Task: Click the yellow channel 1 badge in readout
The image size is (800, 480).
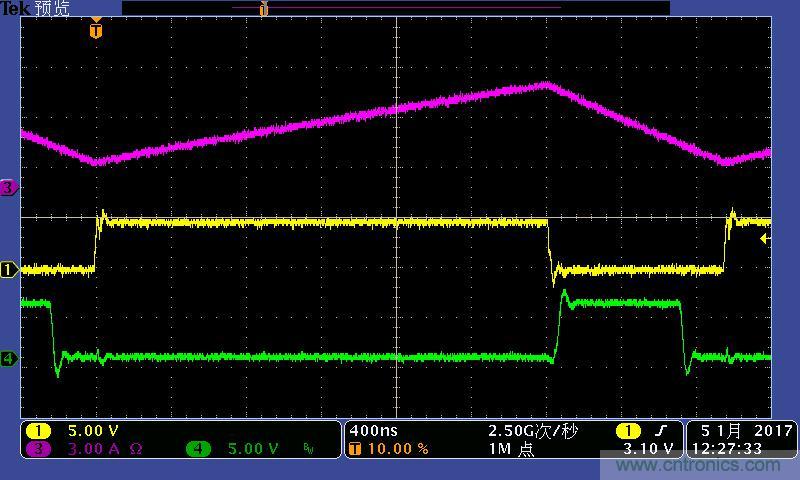Action: (38, 431)
